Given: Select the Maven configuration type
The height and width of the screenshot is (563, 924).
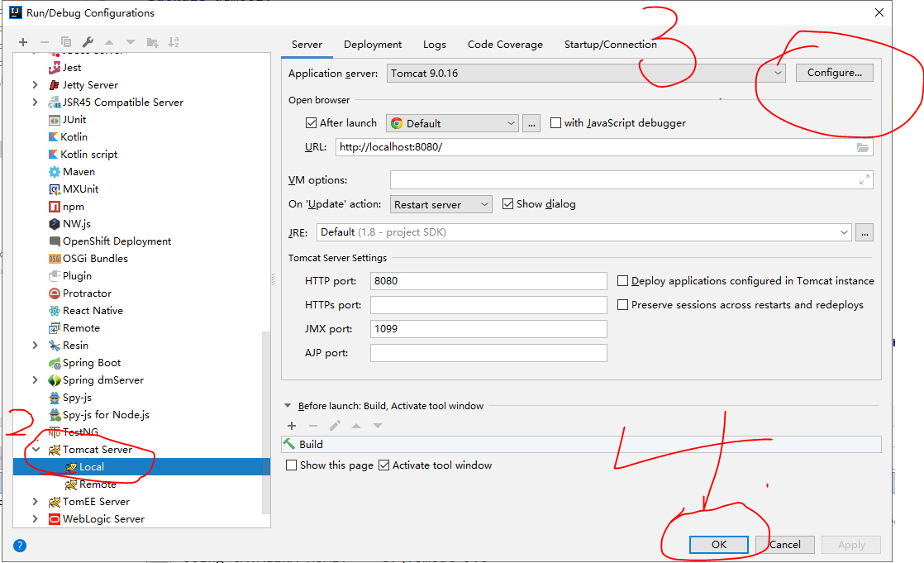Looking at the screenshot, I should pyautogui.click(x=71, y=172).
